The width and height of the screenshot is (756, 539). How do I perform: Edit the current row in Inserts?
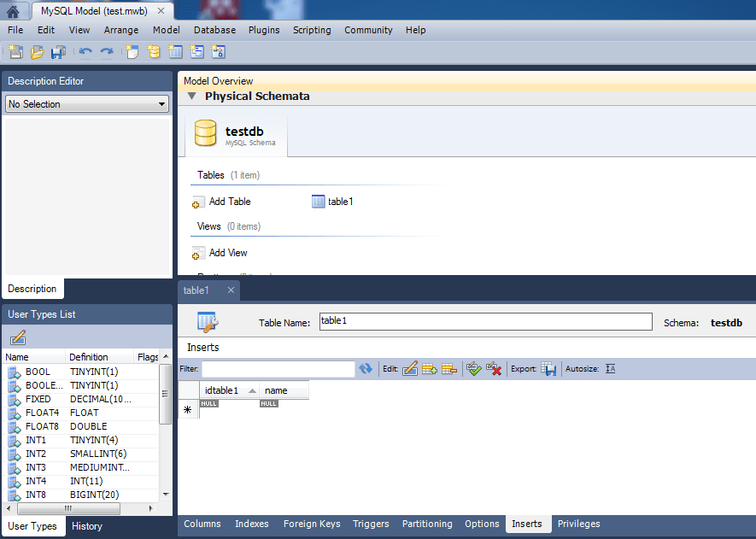click(410, 369)
